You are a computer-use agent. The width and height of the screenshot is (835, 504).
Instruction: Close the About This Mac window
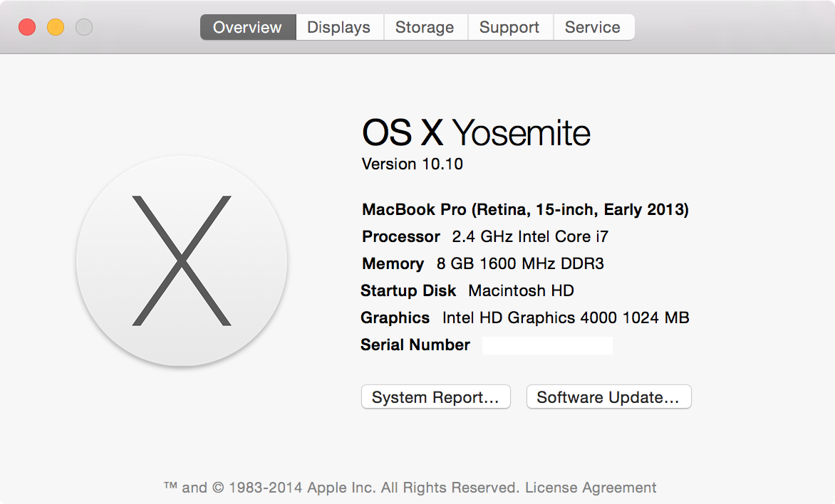27,27
